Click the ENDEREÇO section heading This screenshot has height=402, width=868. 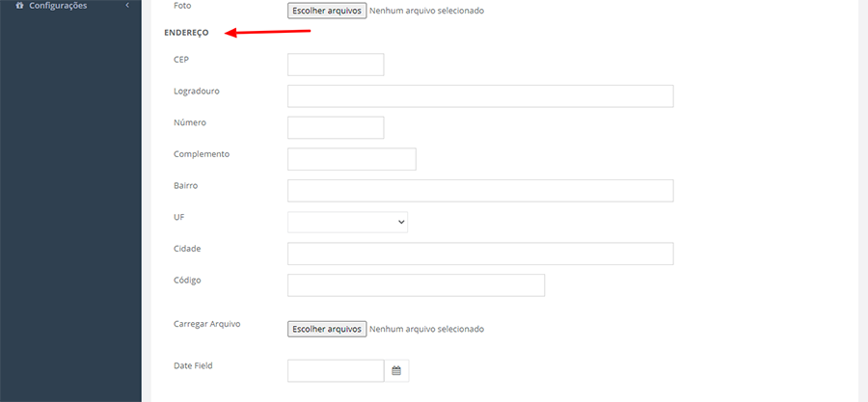pyautogui.click(x=186, y=33)
